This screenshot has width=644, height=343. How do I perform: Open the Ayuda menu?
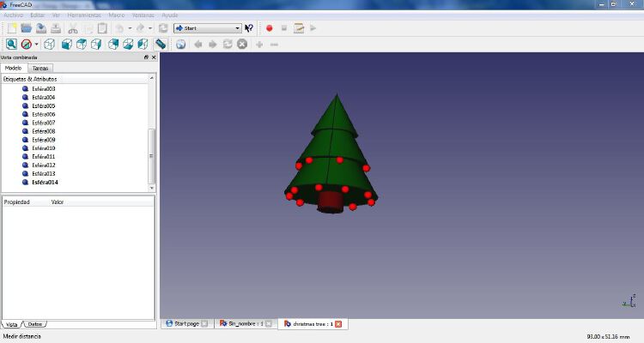[x=170, y=15]
